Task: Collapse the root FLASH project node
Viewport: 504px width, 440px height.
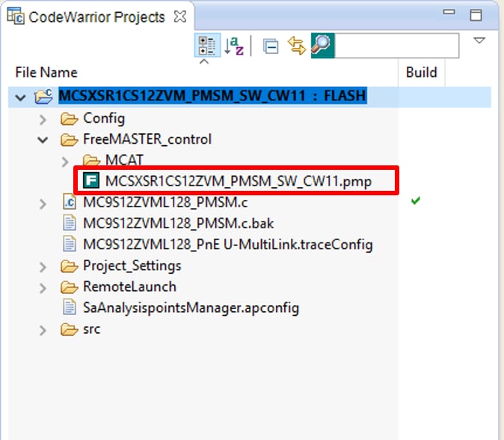Action: [x=20, y=97]
